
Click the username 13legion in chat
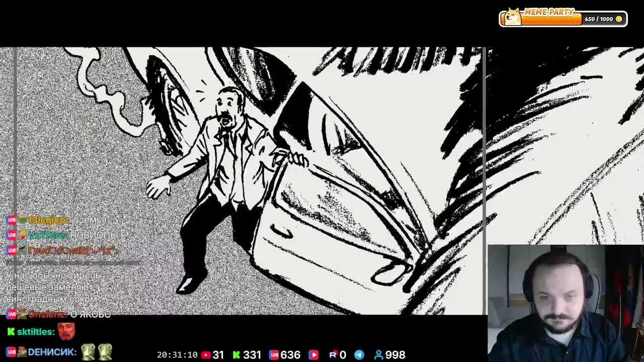click(x=48, y=220)
